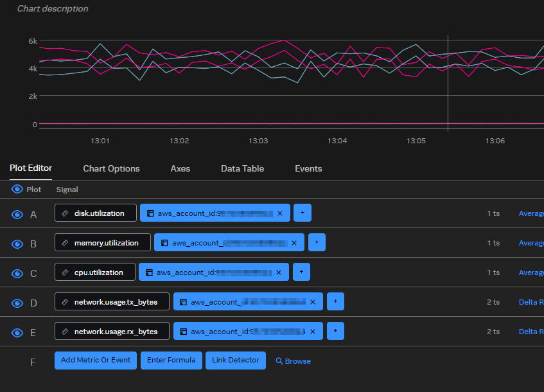
Task: Click the search icon beside Browse
Action: [278, 361]
